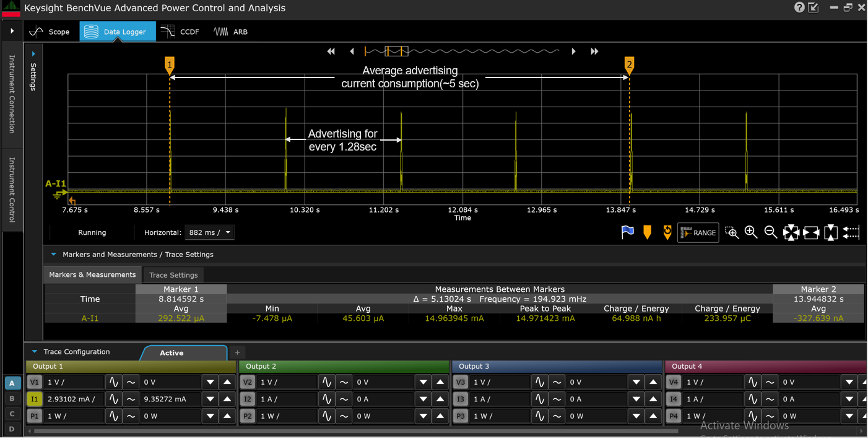
Task: Enable the V1 voltage trace
Action: tap(34, 382)
